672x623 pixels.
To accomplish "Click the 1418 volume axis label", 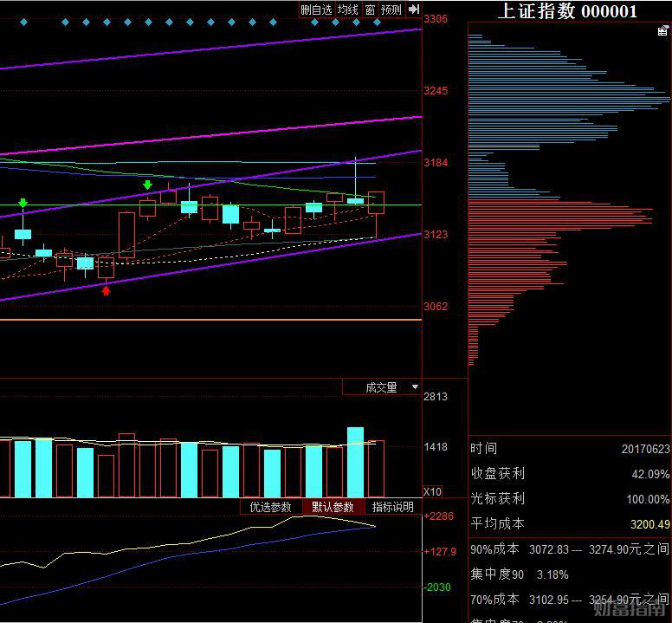I will tap(436, 447).
